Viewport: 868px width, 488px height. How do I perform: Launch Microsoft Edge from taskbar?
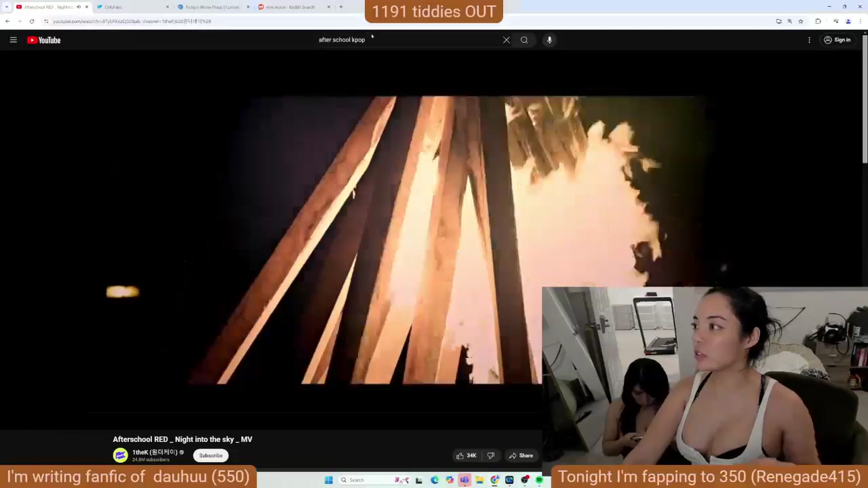pos(434,480)
